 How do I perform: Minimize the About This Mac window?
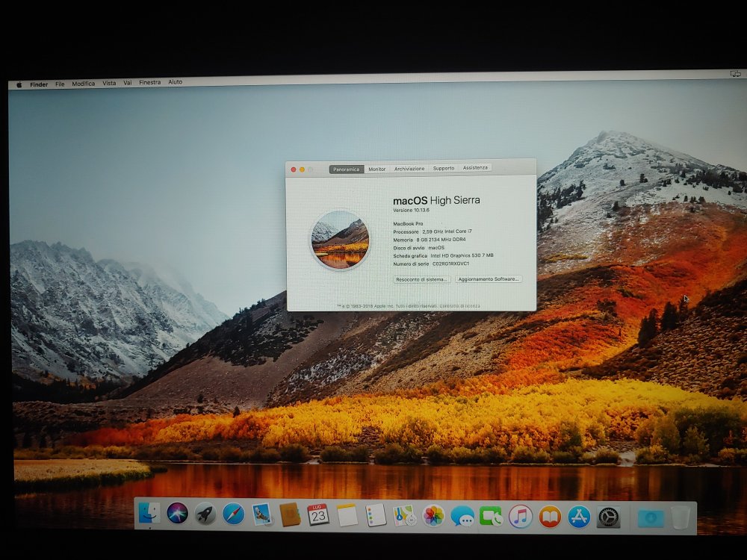(302, 169)
